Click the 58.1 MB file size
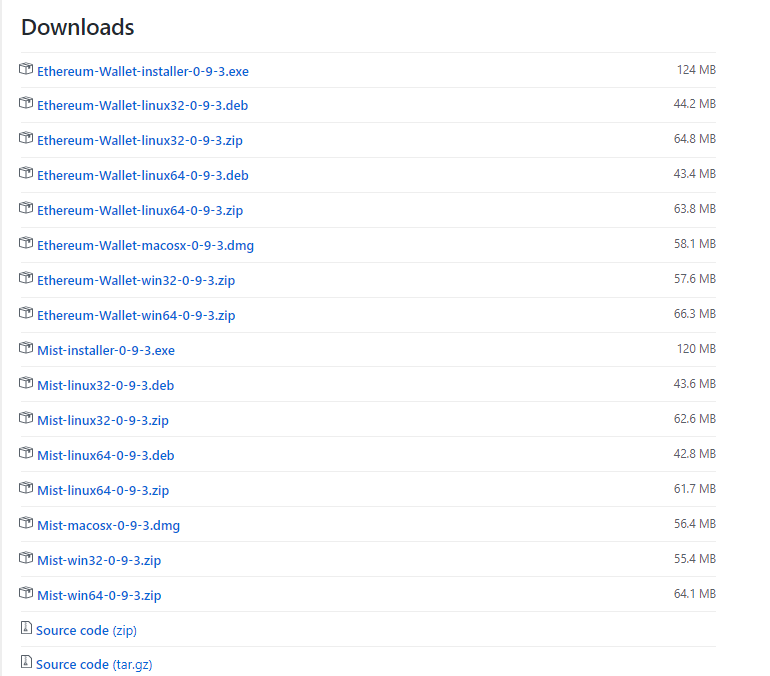Screen dimensions: 770x676 [x=695, y=243]
